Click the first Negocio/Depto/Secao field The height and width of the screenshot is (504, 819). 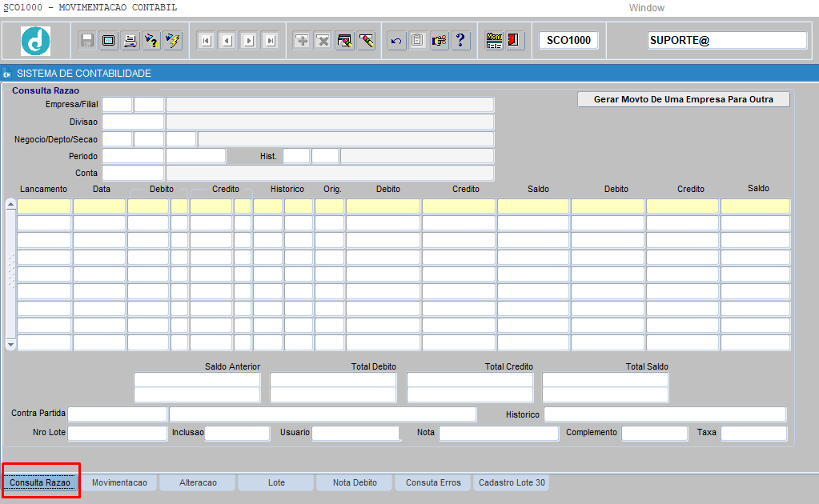(x=117, y=138)
